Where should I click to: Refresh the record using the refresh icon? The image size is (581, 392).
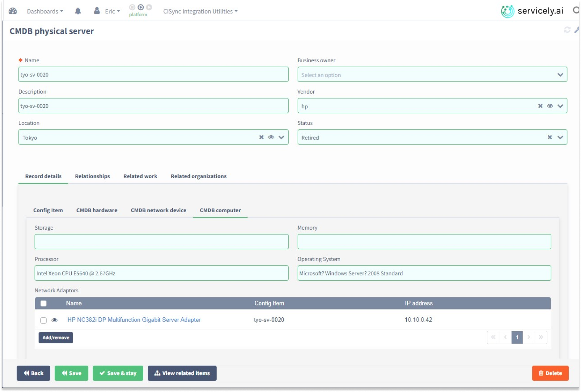[x=567, y=30]
